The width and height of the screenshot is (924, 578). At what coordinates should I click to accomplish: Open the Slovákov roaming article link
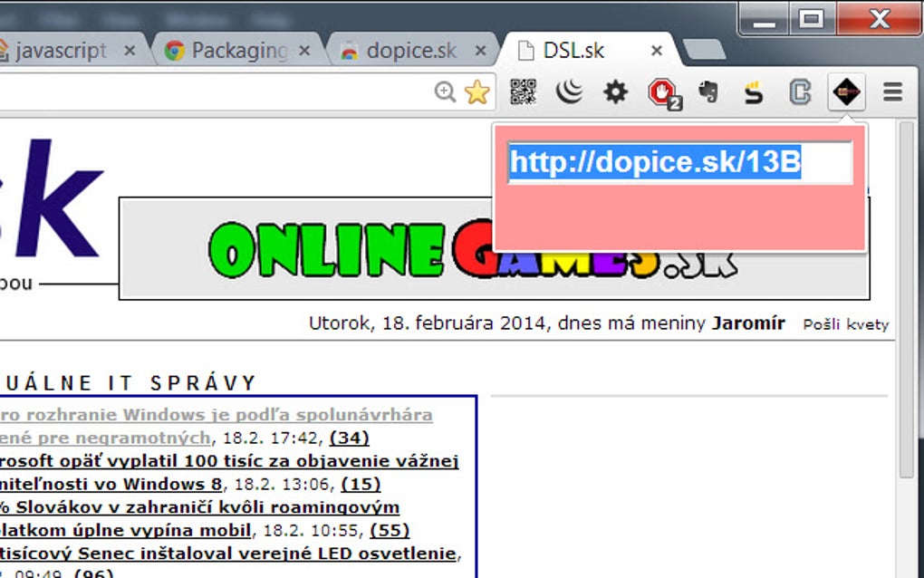[x=200, y=518]
